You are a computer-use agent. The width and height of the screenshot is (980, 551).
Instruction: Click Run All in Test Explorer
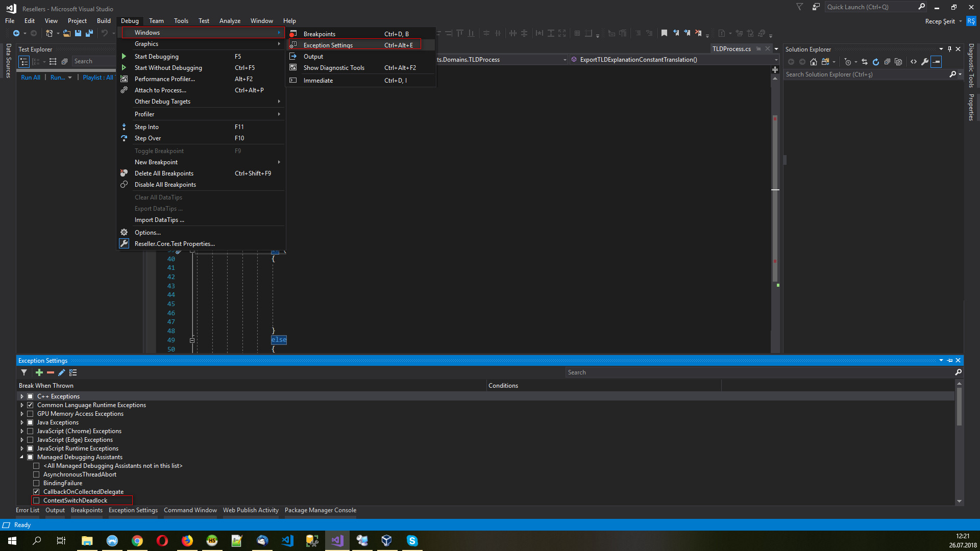[31, 78]
